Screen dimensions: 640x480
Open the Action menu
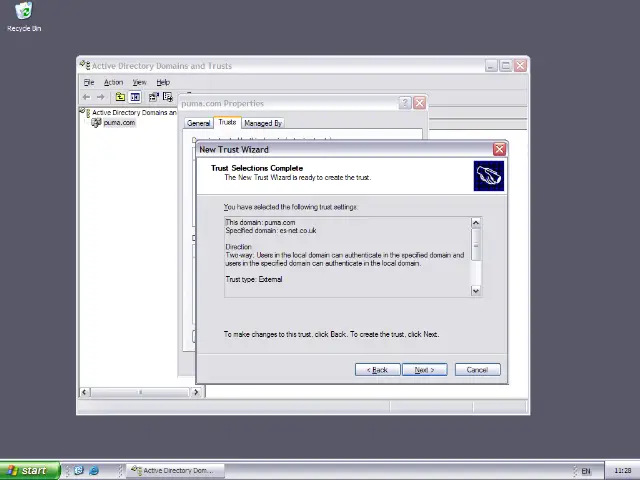[113, 82]
